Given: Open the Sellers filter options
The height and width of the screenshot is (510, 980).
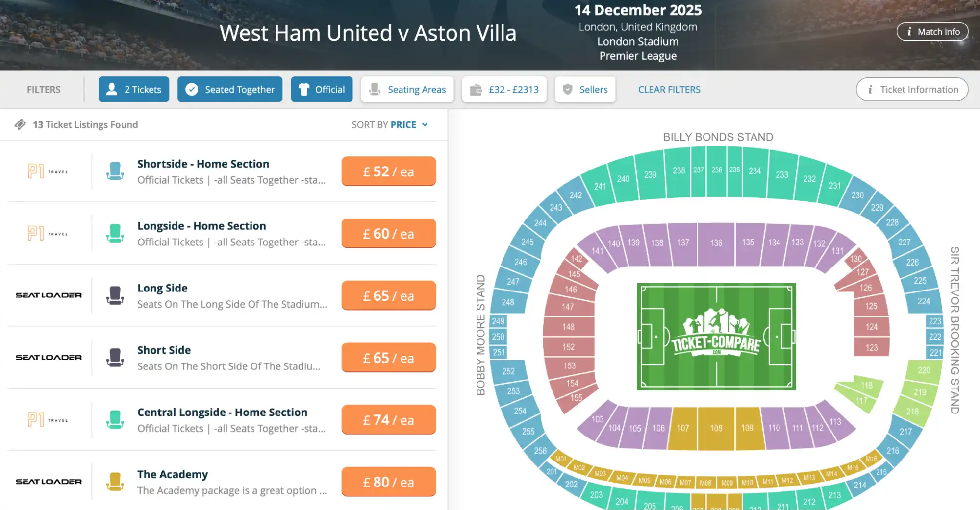Looking at the screenshot, I should (585, 89).
